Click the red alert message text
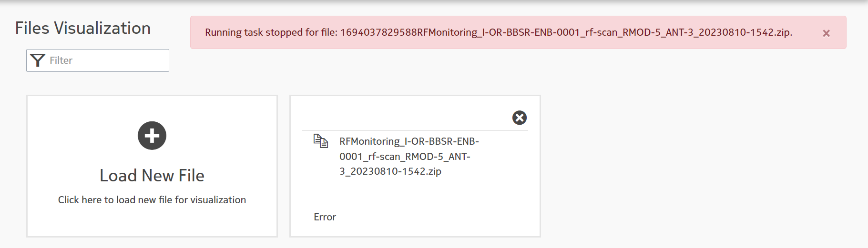The height and width of the screenshot is (248, 868). 499,32
